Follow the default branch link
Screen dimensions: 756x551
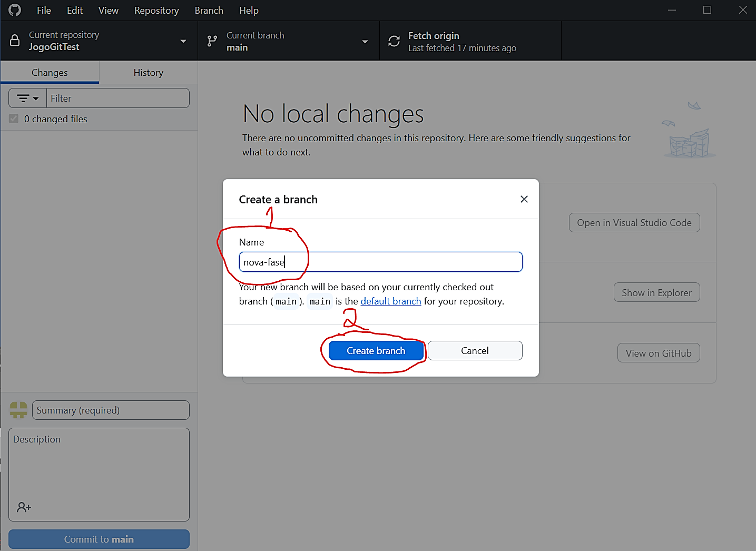390,301
